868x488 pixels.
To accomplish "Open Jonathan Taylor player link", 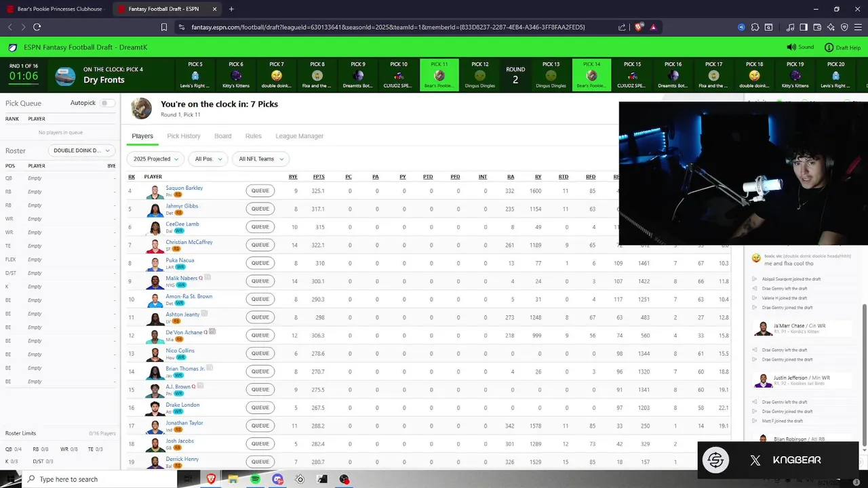I will coord(184,423).
